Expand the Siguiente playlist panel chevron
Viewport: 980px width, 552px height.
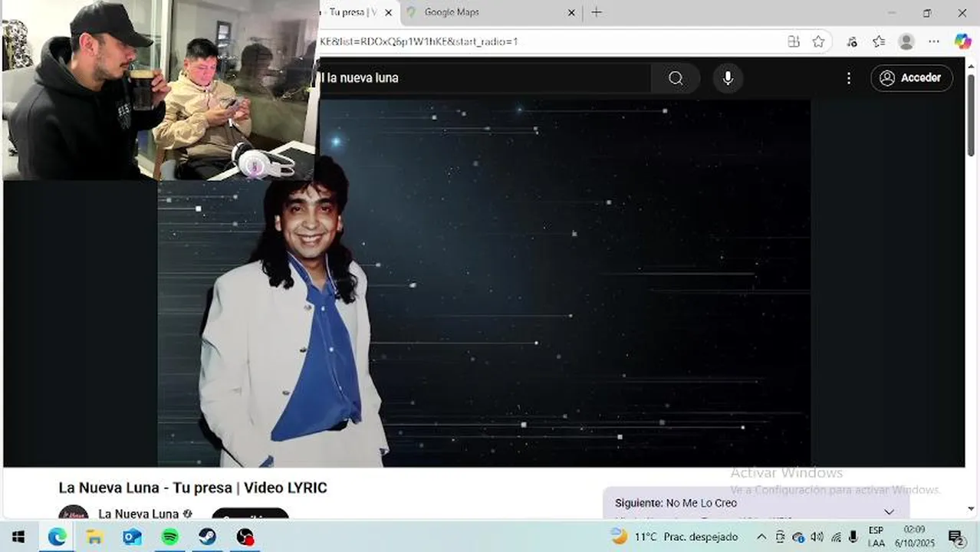click(889, 511)
